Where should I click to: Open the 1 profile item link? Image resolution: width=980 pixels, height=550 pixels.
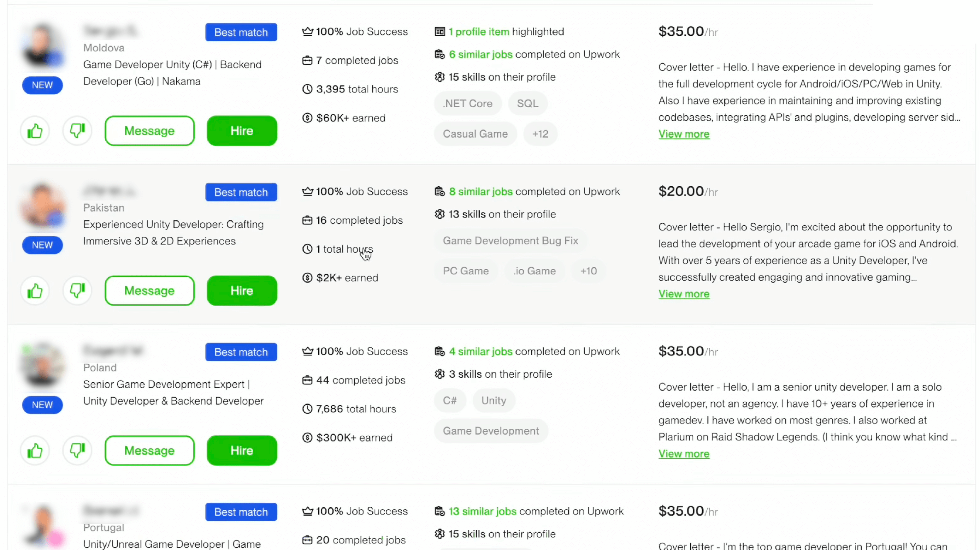coord(479,32)
